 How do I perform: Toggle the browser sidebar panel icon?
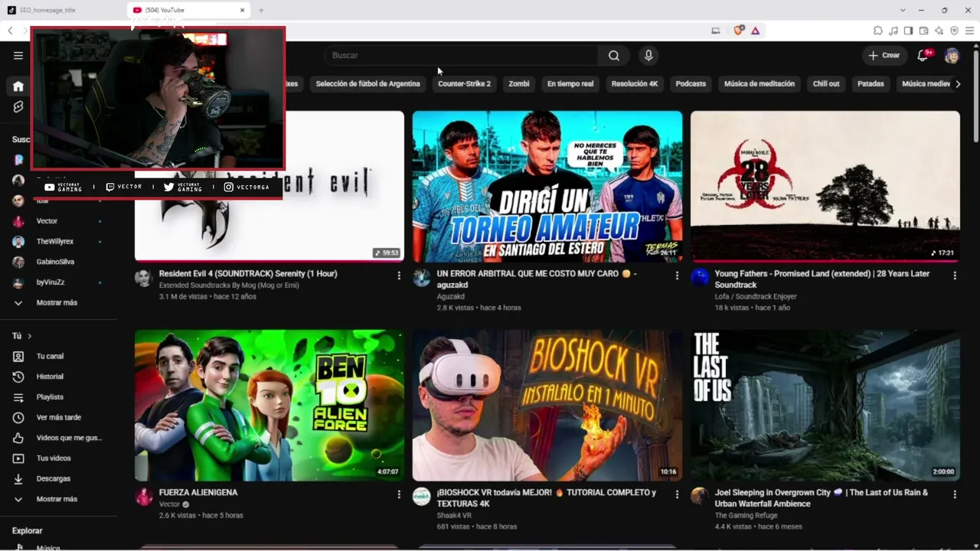(908, 31)
